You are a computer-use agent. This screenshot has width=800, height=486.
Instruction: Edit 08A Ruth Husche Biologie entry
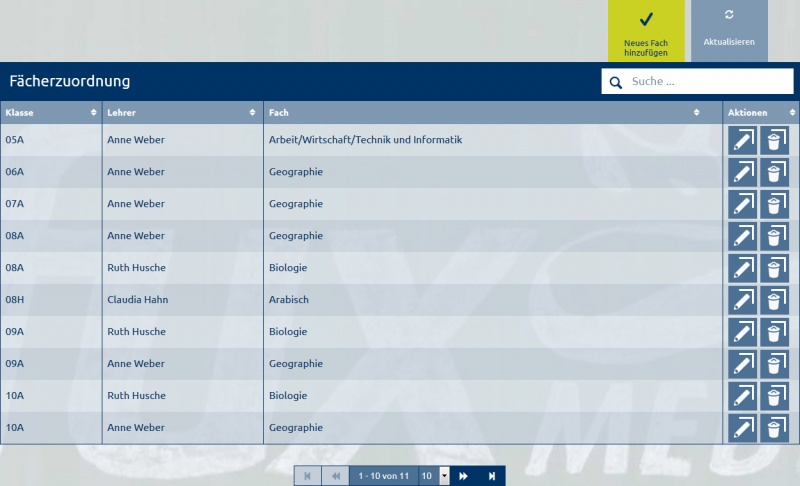tap(742, 268)
